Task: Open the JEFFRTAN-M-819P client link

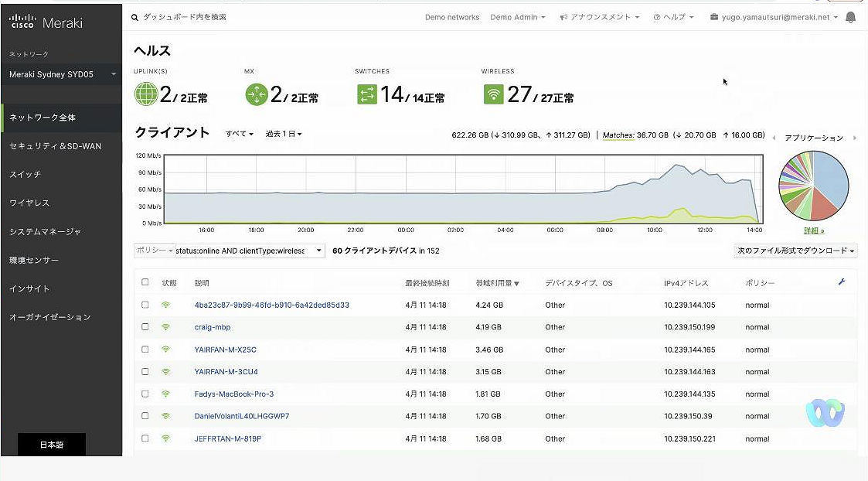Action: click(227, 438)
